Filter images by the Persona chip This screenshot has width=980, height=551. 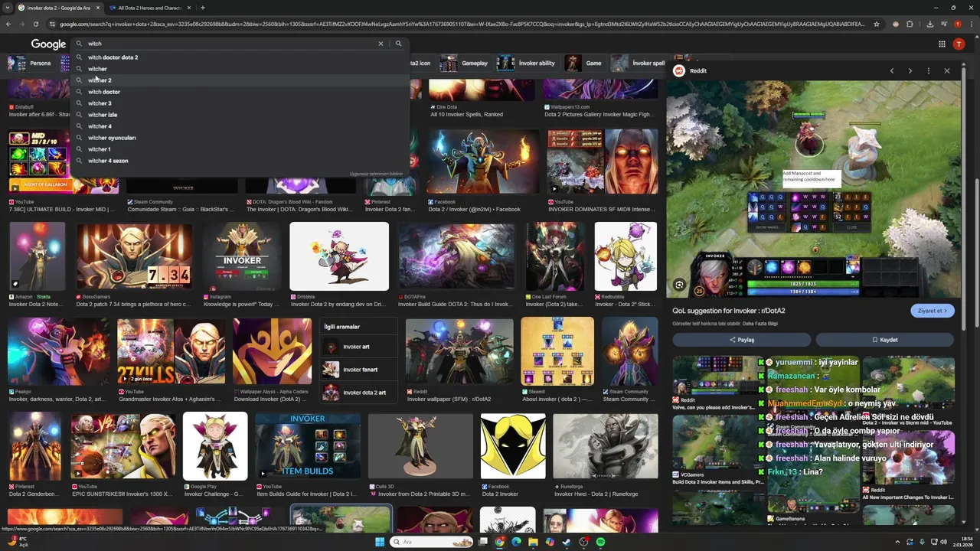point(30,63)
